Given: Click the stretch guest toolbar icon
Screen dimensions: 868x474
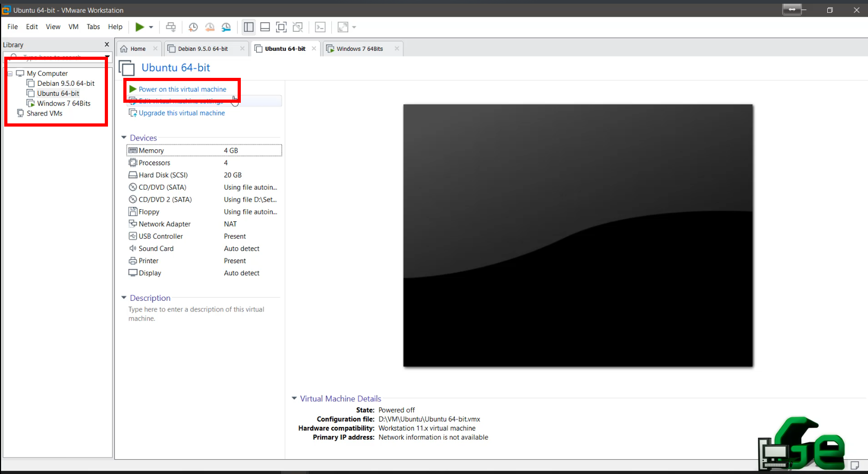Looking at the screenshot, I should [343, 27].
